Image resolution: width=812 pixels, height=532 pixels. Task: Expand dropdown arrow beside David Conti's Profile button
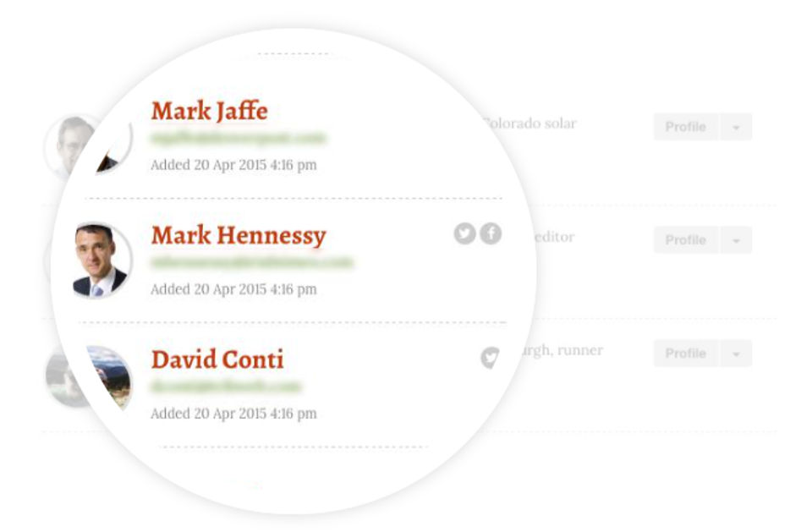tap(736, 354)
